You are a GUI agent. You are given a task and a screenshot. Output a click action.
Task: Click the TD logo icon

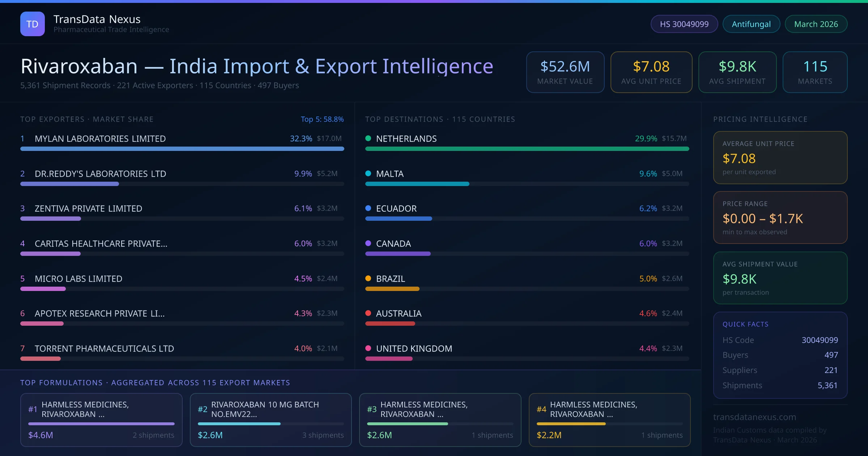(x=33, y=24)
